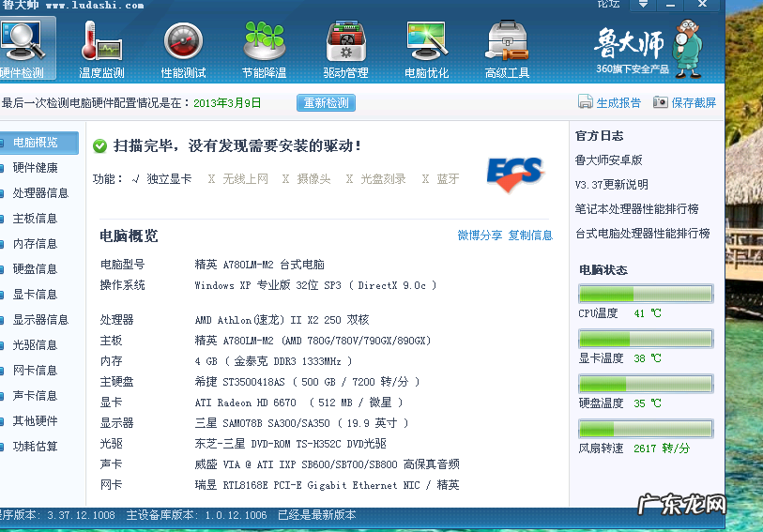The width and height of the screenshot is (763, 532).
Task: Click the 希捷 ST3500418AS hard disk value
Action: (307, 382)
